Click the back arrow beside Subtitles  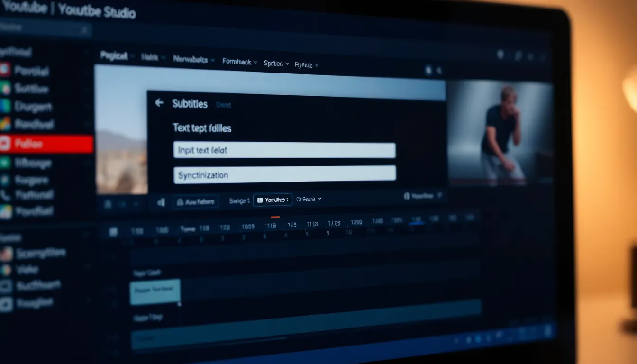tap(159, 103)
